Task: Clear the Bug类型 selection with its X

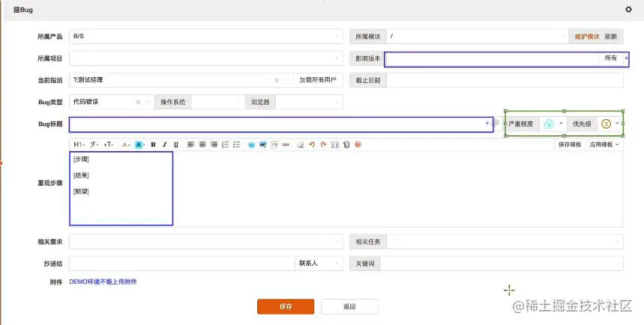Action: [138, 102]
